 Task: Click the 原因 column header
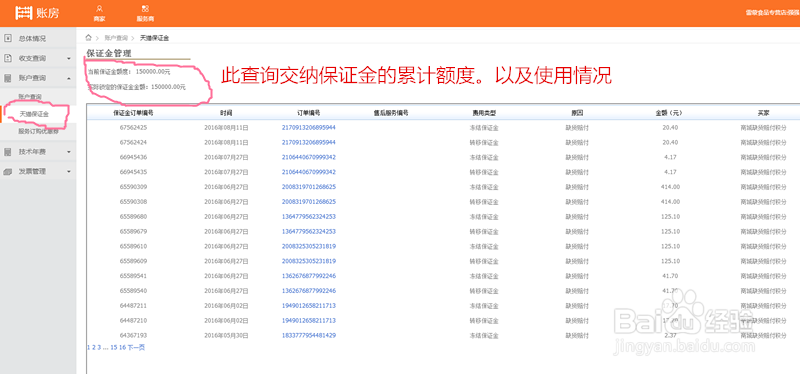577,113
